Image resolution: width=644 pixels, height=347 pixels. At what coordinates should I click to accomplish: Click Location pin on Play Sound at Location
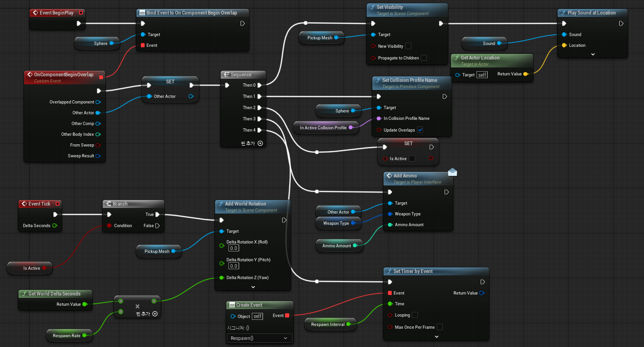coord(564,45)
